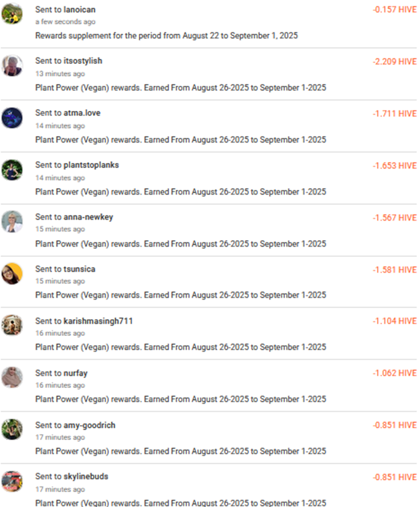Visit karishmasingh711's username link
The width and height of the screenshot is (420, 507).
click(x=98, y=321)
